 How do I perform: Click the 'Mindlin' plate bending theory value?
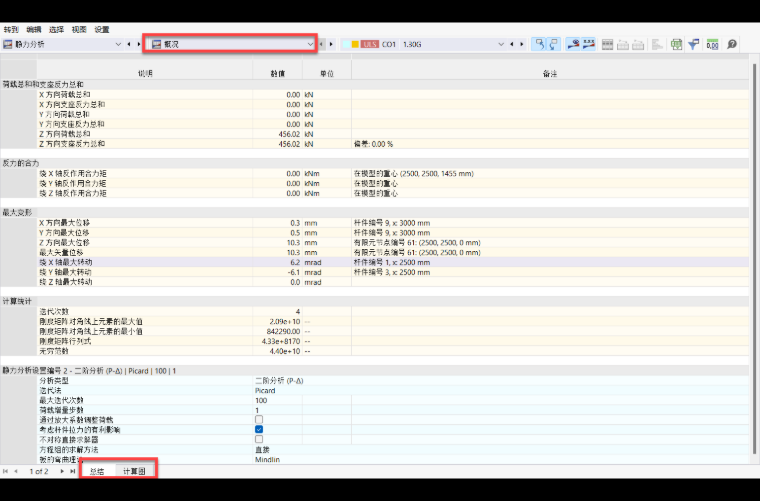[268, 459]
